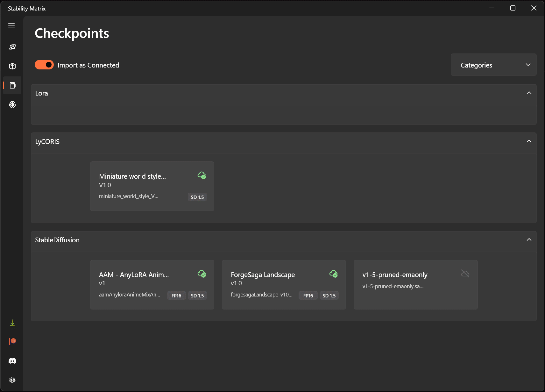Click the green cloud-connected icon on ForgeSaga Landscape

[x=334, y=274]
